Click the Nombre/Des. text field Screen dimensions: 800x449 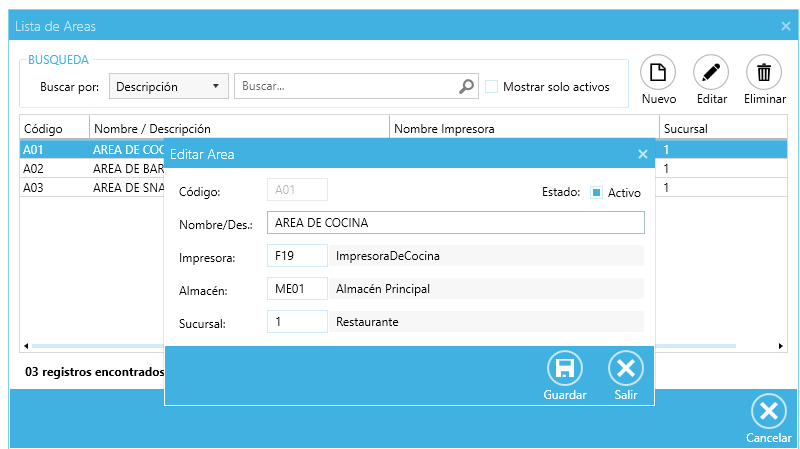pos(455,222)
